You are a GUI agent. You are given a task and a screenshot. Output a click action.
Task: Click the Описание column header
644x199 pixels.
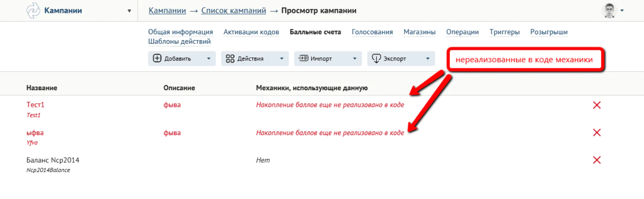click(x=179, y=88)
